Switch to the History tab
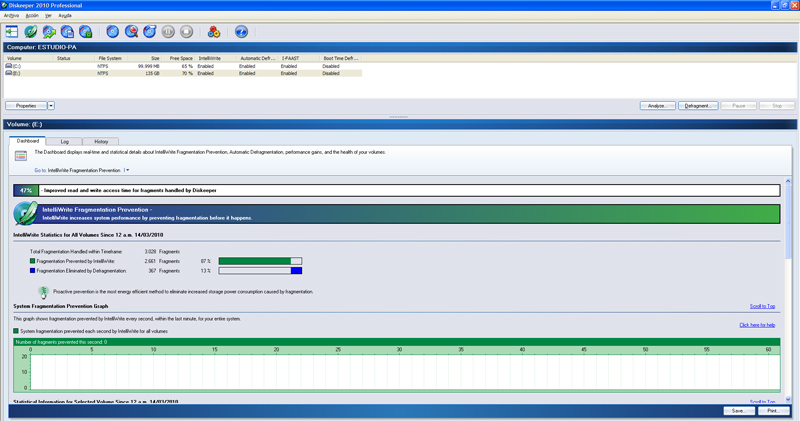 coord(101,141)
